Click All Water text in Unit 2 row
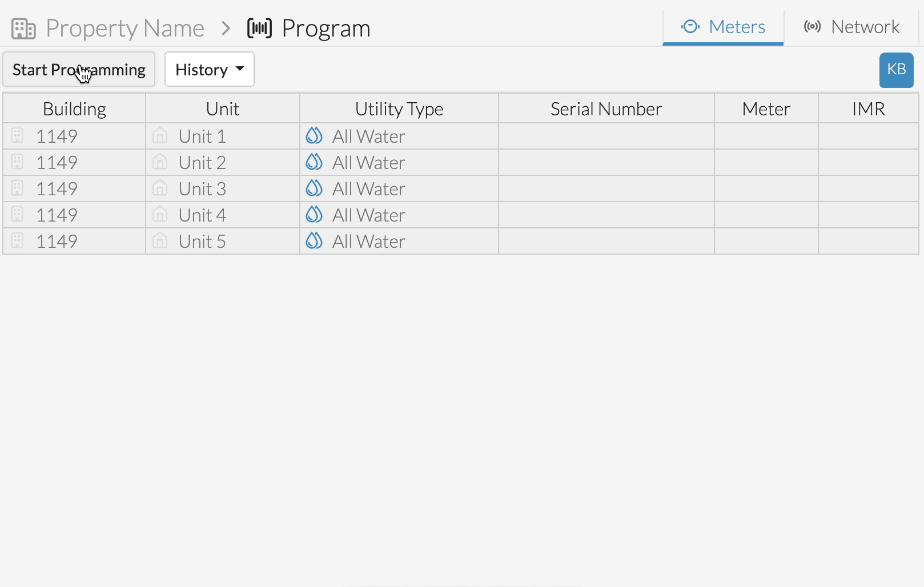The width and height of the screenshot is (924, 587). (369, 163)
